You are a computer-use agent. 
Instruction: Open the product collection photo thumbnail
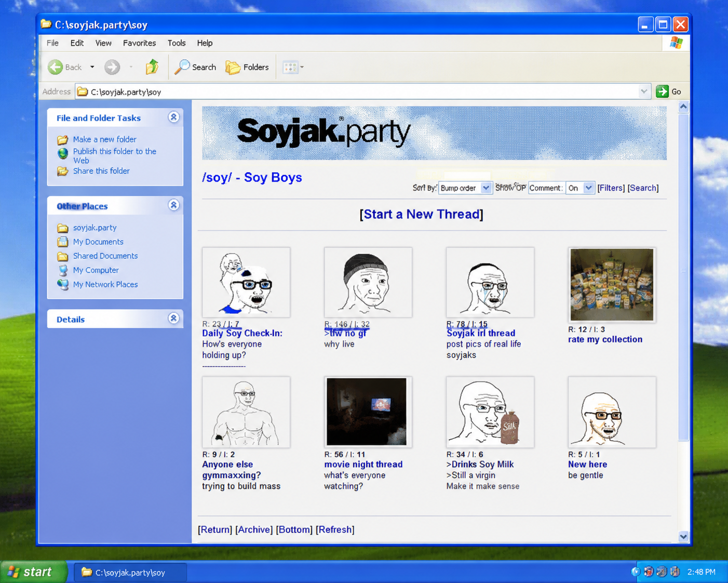point(612,285)
